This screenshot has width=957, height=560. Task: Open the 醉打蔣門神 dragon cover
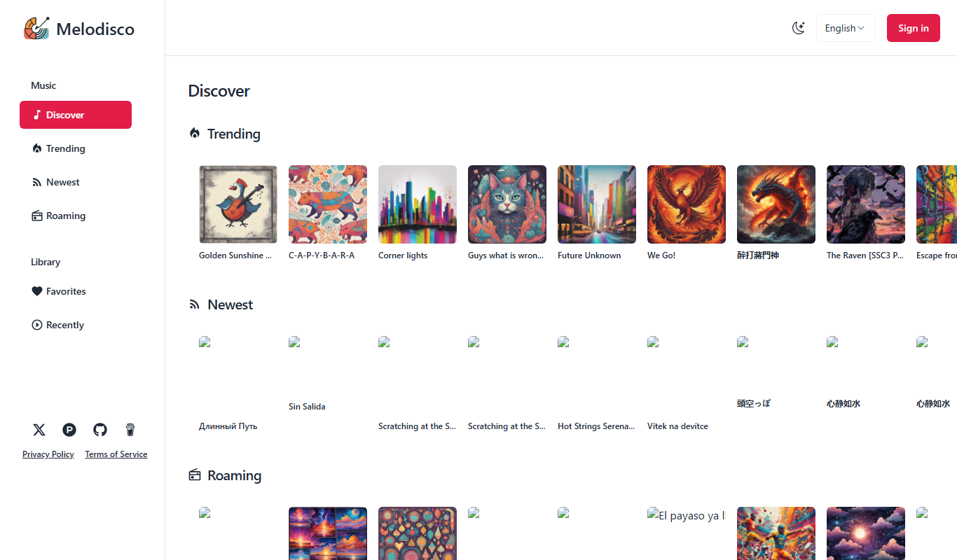(x=776, y=204)
